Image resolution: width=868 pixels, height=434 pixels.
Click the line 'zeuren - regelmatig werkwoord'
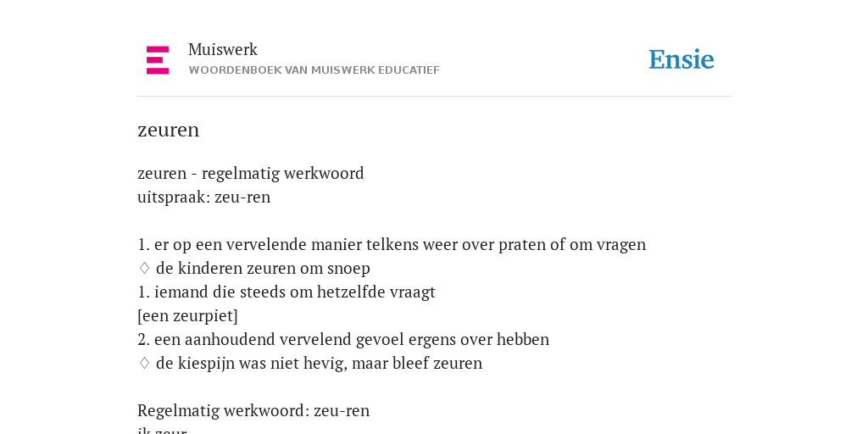[251, 173]
